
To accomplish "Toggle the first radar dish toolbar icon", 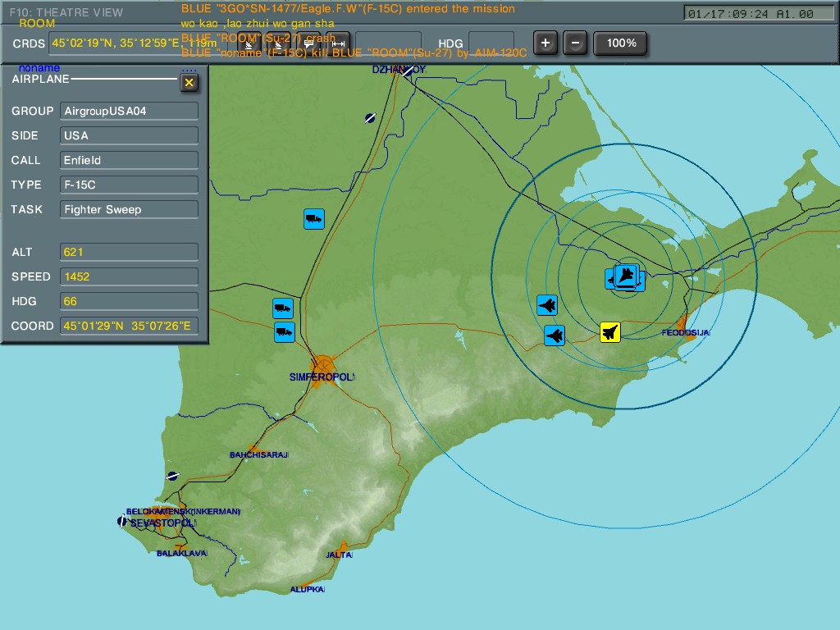I will pos(249,43).
